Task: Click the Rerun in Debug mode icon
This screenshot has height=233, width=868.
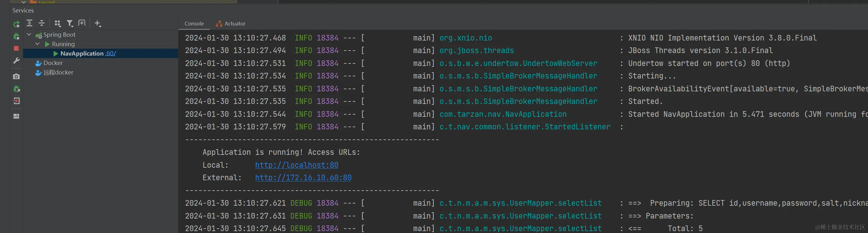Action: tap(16, 36)
